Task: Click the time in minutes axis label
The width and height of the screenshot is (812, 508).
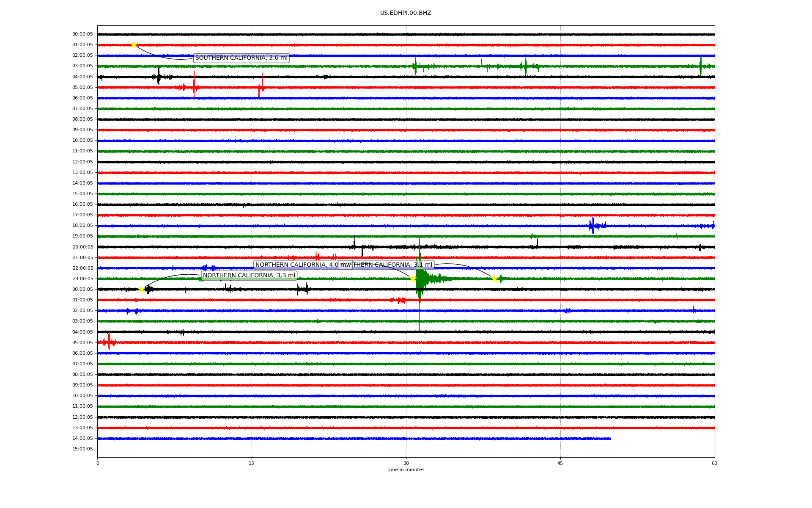Action: pyautogui.click(x=405, y=469)
